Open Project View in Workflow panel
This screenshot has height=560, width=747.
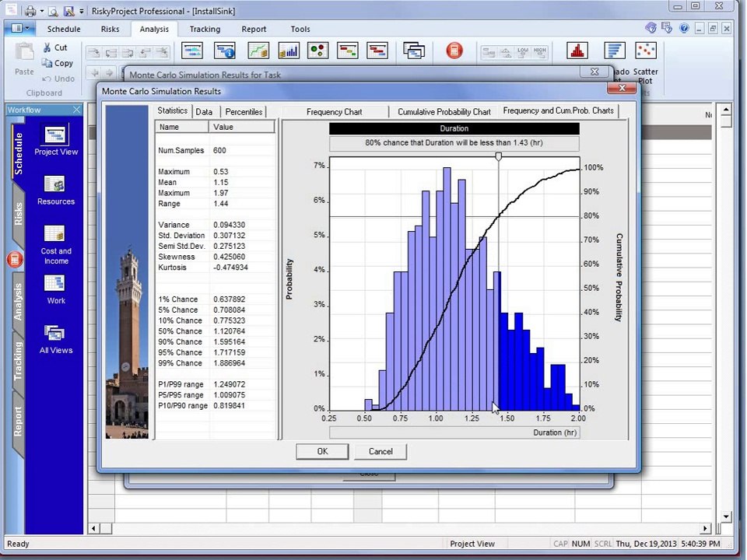click(56, 139)
